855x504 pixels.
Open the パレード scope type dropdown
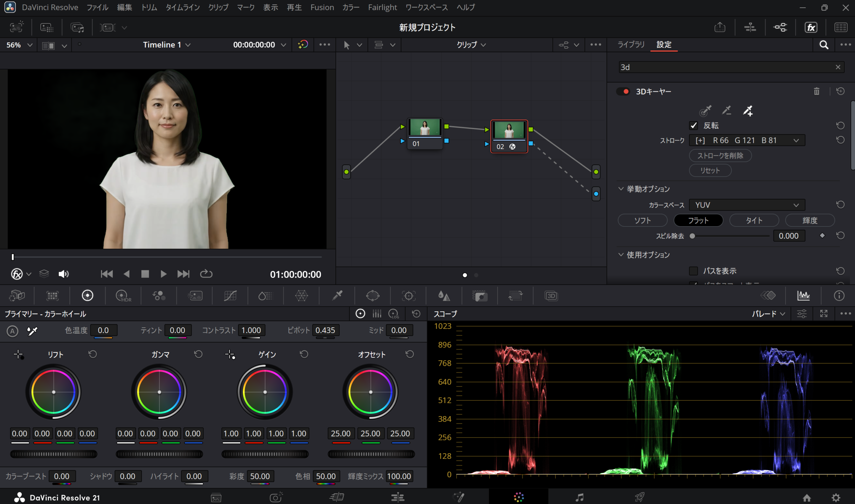[x=768, y=314]
